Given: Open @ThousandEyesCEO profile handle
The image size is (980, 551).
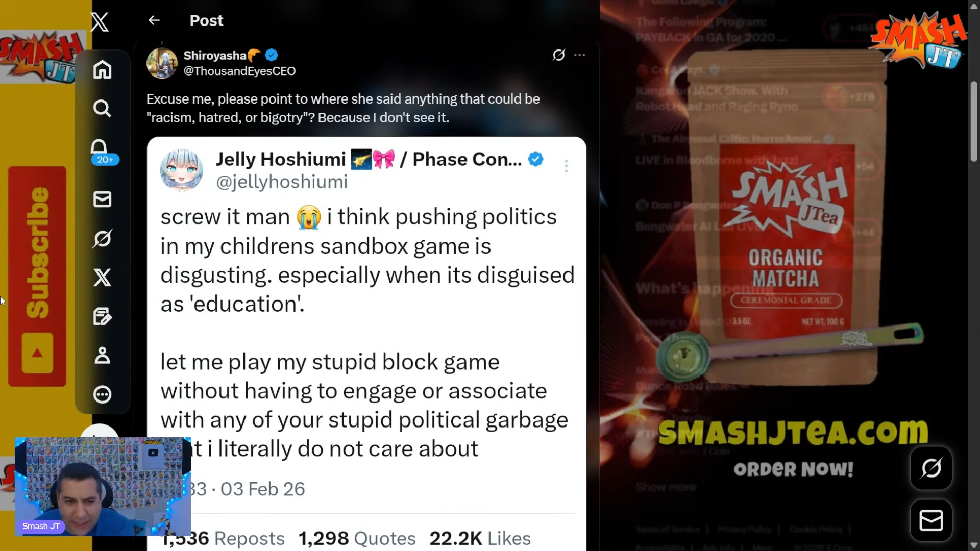Looking at the screenshot, I should coord(239,71).
